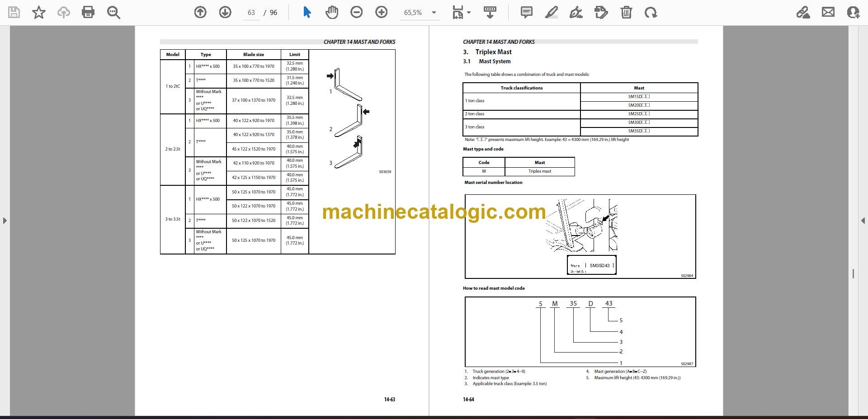The height and width of the screenshot is (419, 868).
Task: Expand the right tools pane
Action: pyautogui.click(x=863, y=221)
